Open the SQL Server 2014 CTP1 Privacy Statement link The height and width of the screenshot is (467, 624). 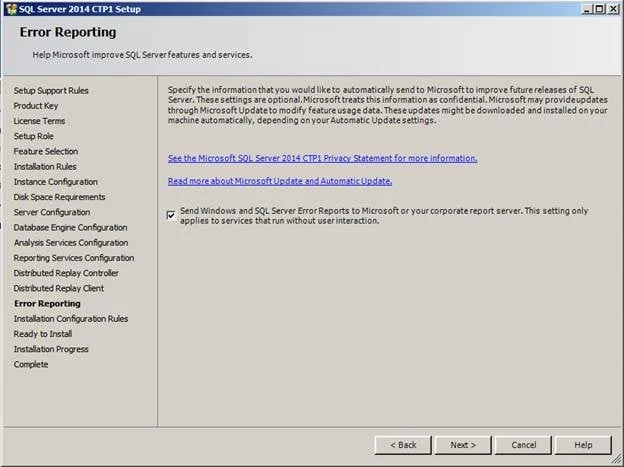click(322, 158)
